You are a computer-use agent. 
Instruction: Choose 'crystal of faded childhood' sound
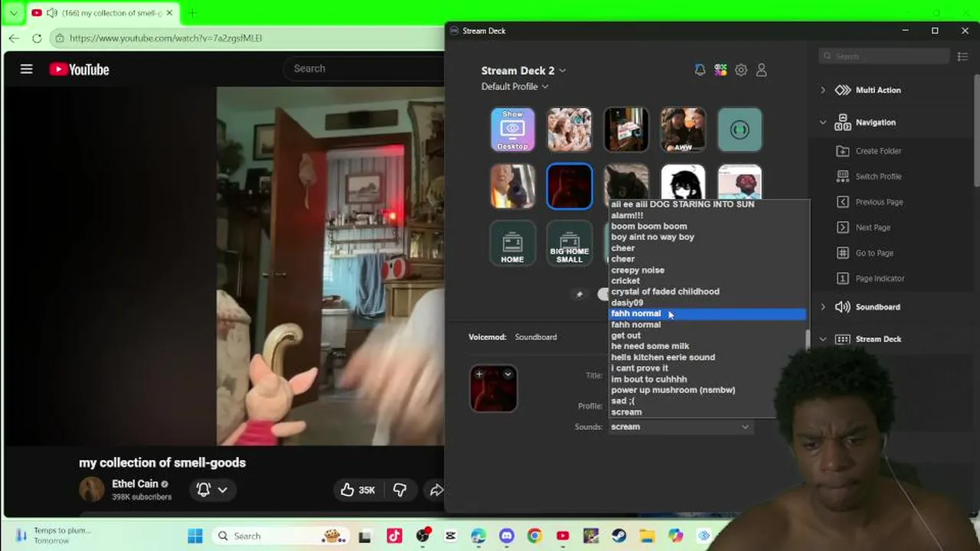[x=665, y=292]
